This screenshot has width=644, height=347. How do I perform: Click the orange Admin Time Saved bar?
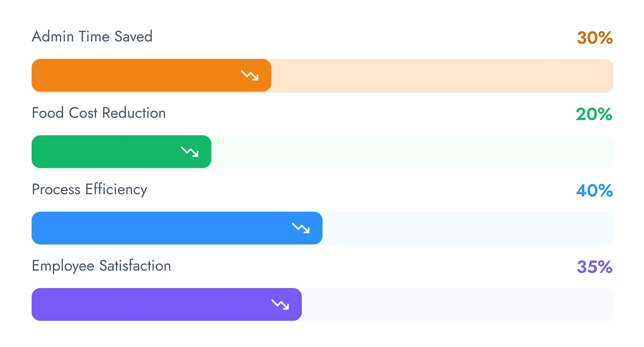point(136,75)
